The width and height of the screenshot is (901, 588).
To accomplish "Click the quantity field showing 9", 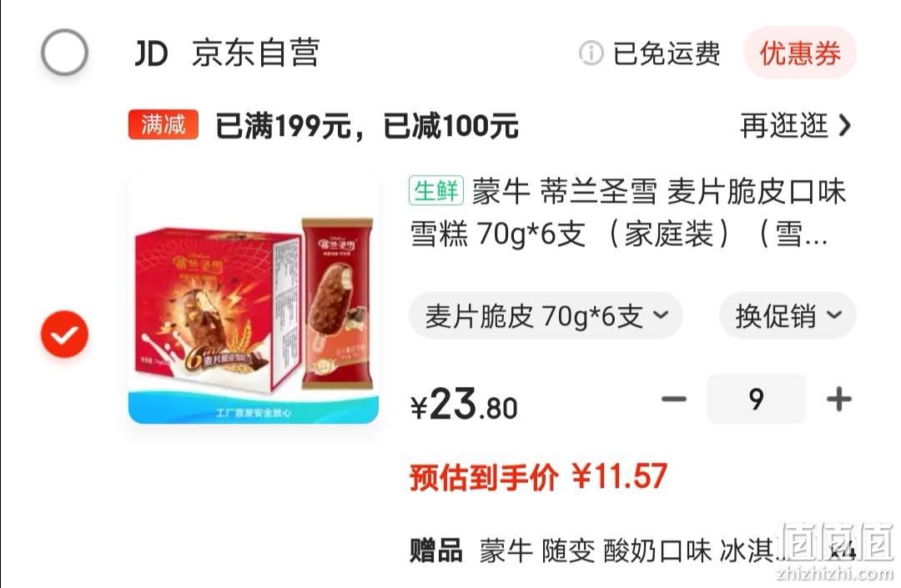I will click(756, 399).
